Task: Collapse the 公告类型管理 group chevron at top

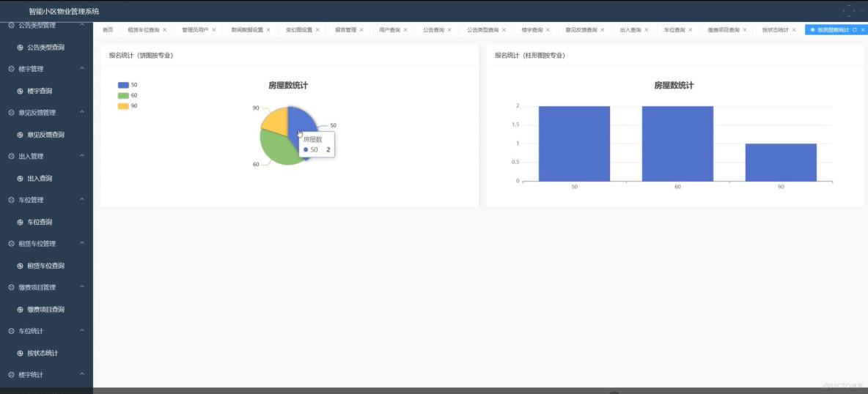Action: pyautogui.click(x=82, y=26)
